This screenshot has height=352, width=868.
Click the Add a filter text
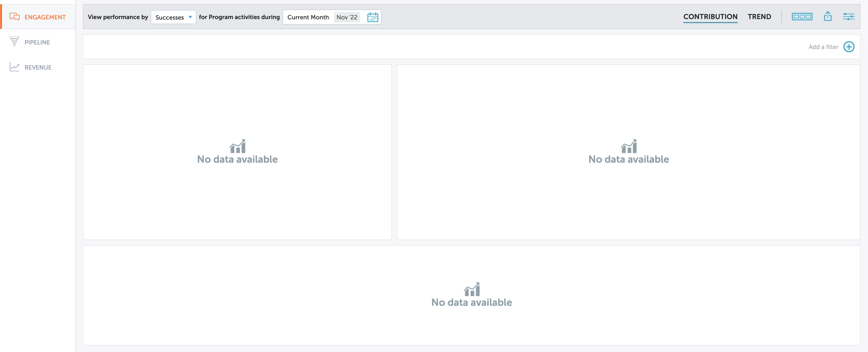pyautogui.click(x=823, y=47)
